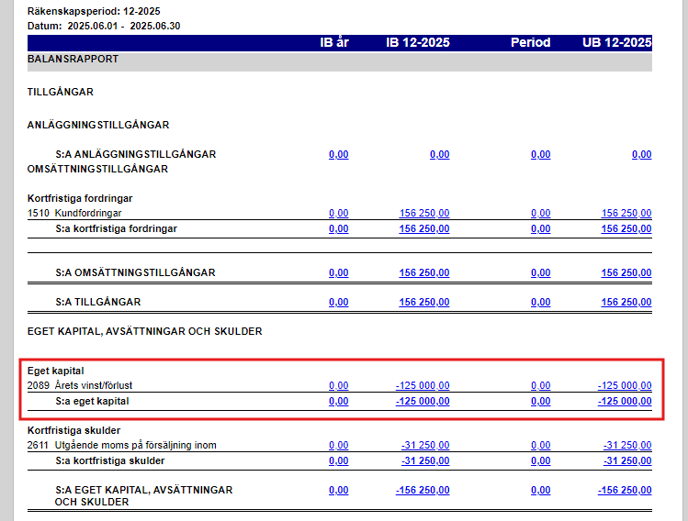
Task: Open Period value for S:a kortfristiga fordringar
Action: (541, 229)
